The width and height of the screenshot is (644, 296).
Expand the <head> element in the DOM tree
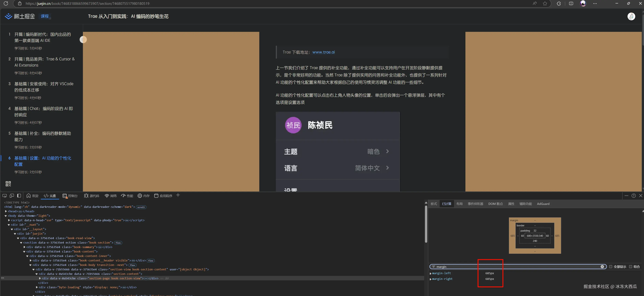point(6,211)
